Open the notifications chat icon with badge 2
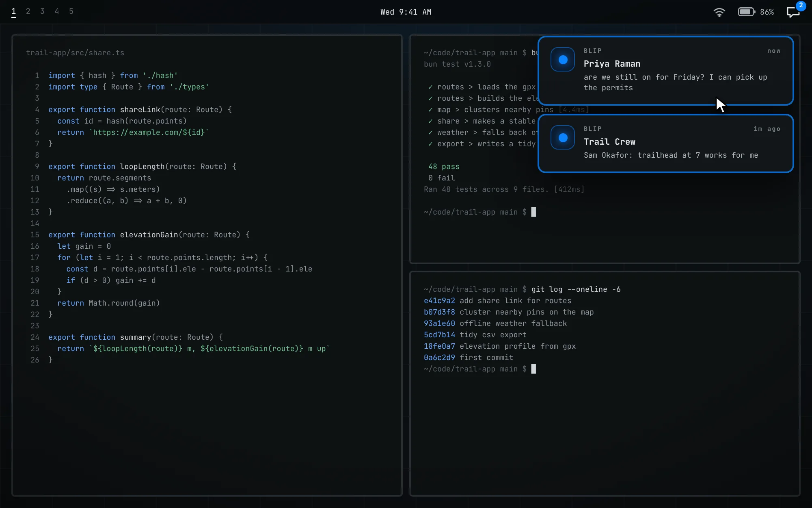This screenshot has height=508, width=812. [x=793, y=12]
